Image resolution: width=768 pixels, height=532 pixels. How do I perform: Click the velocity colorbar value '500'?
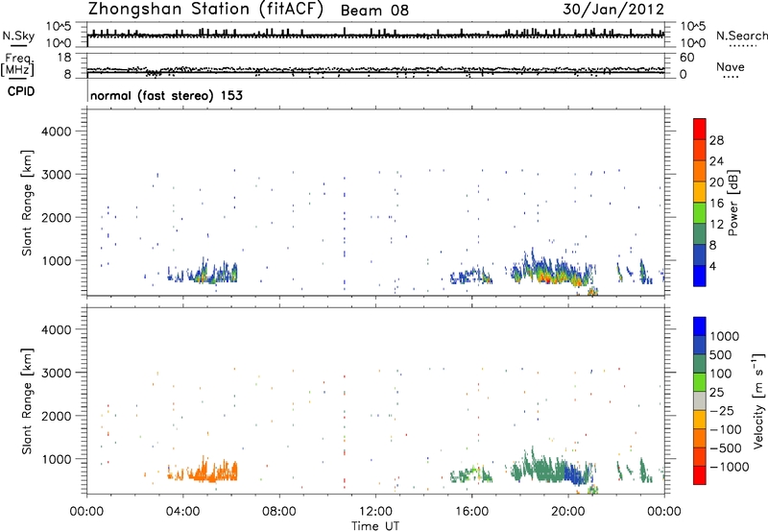pos(721,355)
